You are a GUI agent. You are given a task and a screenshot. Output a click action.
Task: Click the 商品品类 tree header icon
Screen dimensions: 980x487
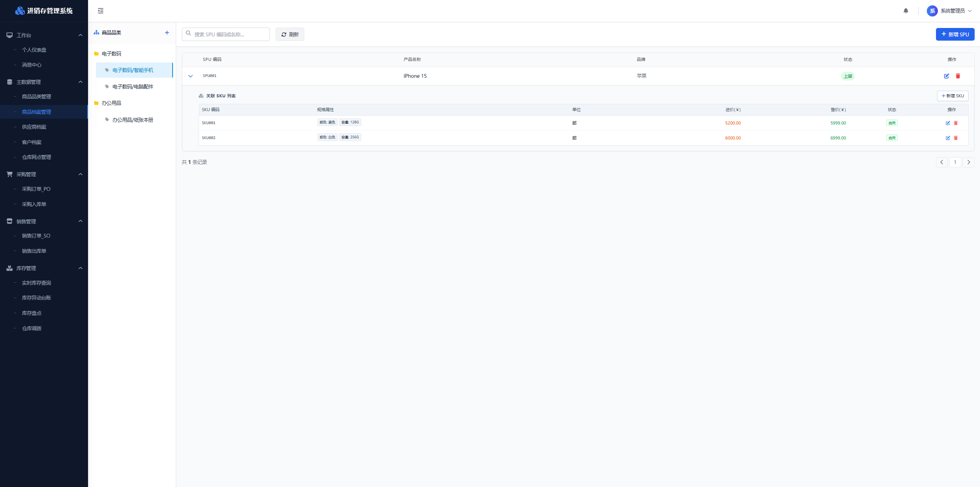click(x=96, y=33)
